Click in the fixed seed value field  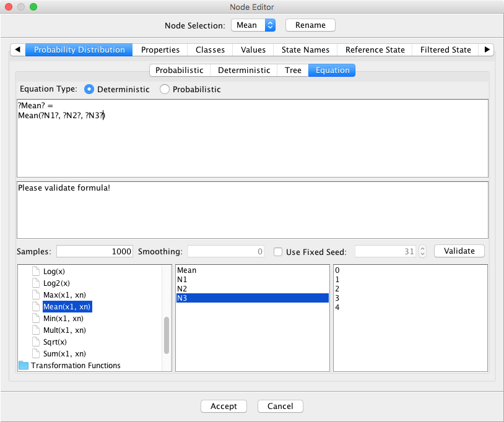coord(385,251)
